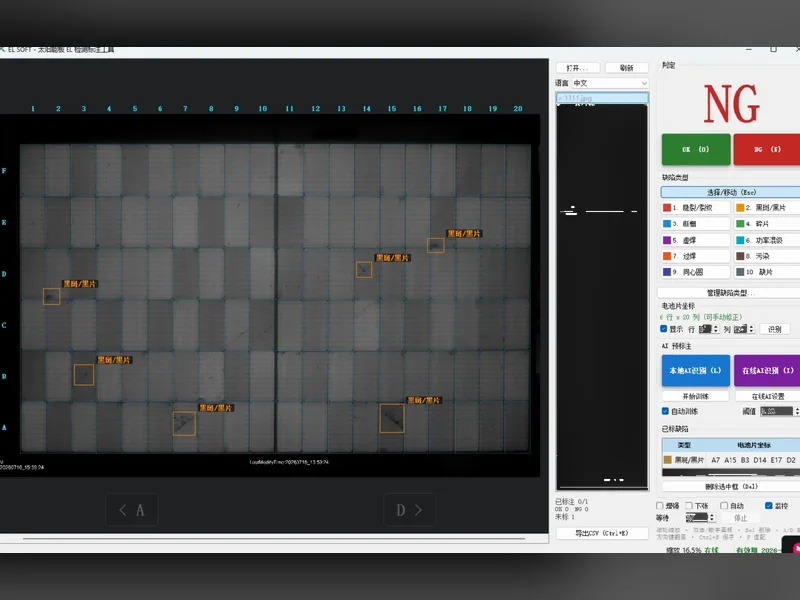The image size is (800, 600).
Task: Pick the brown 污染 defect type
Action: coord(767,256)
